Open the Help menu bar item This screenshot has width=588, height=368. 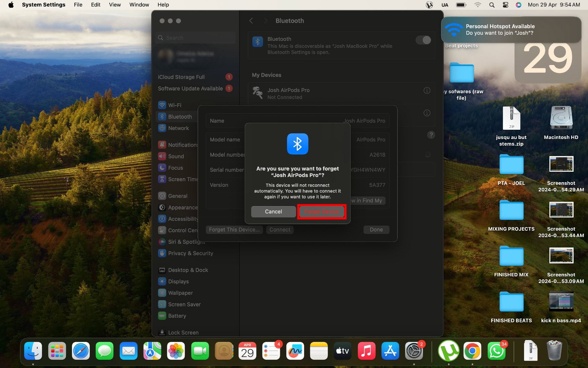pos(164,5)
